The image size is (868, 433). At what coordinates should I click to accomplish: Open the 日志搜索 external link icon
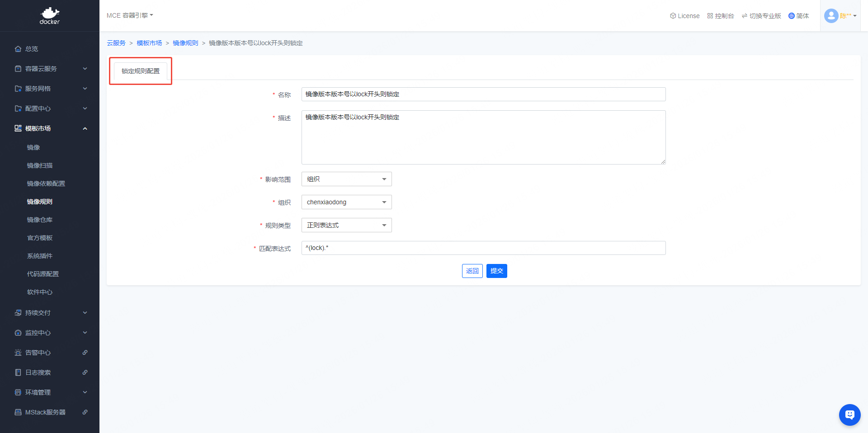click(85, 372)
